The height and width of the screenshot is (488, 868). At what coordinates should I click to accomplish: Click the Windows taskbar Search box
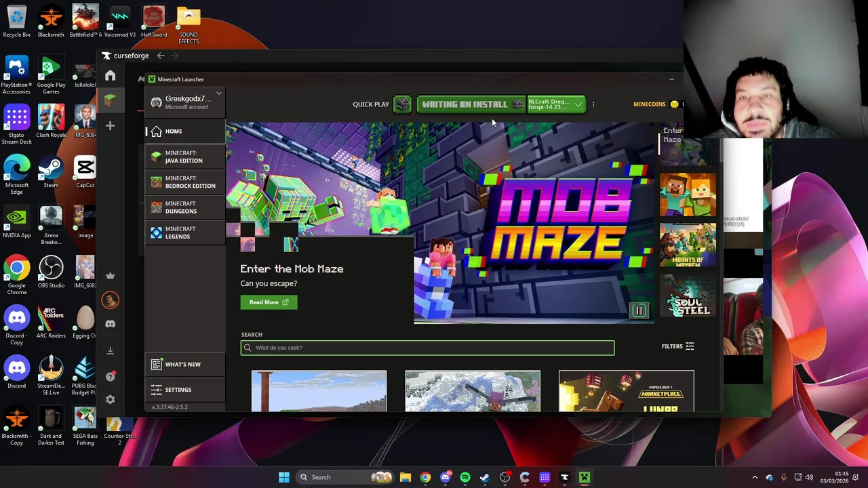pyautogui.click(x=344, y=477)
